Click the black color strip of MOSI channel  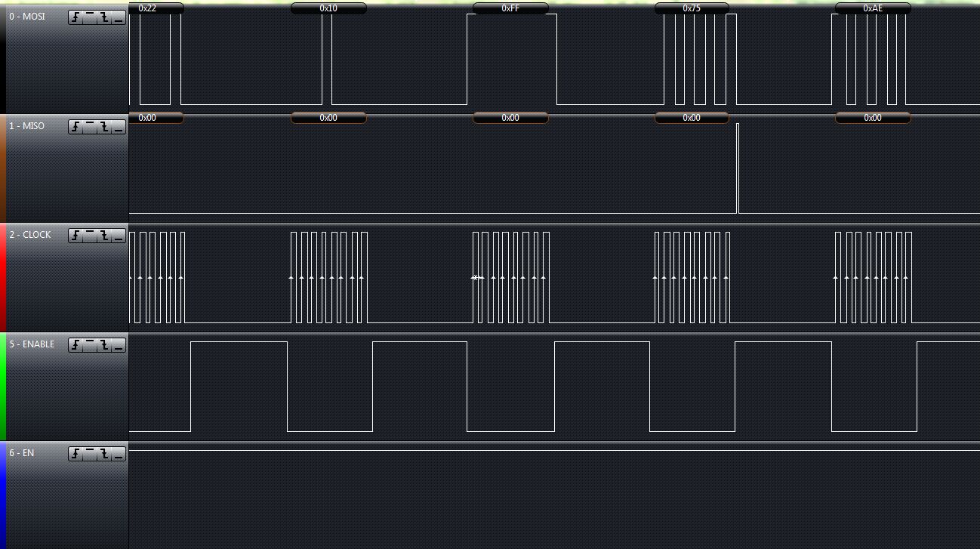tap(3, 60)
